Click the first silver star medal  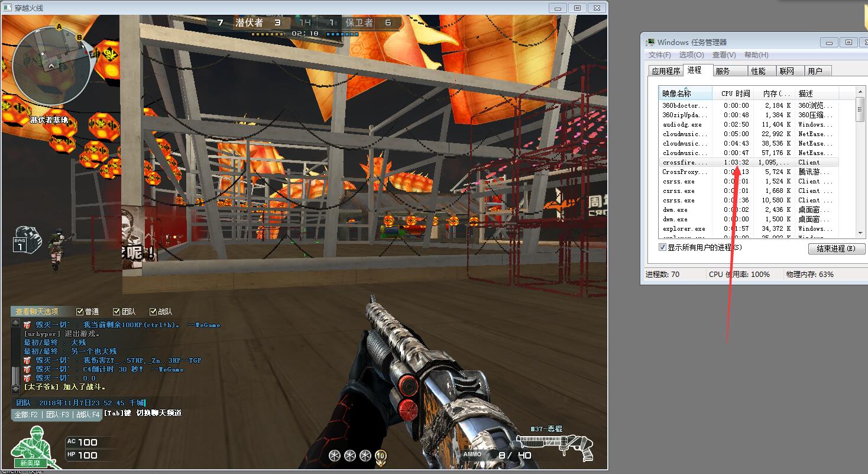tap(335, 455)
